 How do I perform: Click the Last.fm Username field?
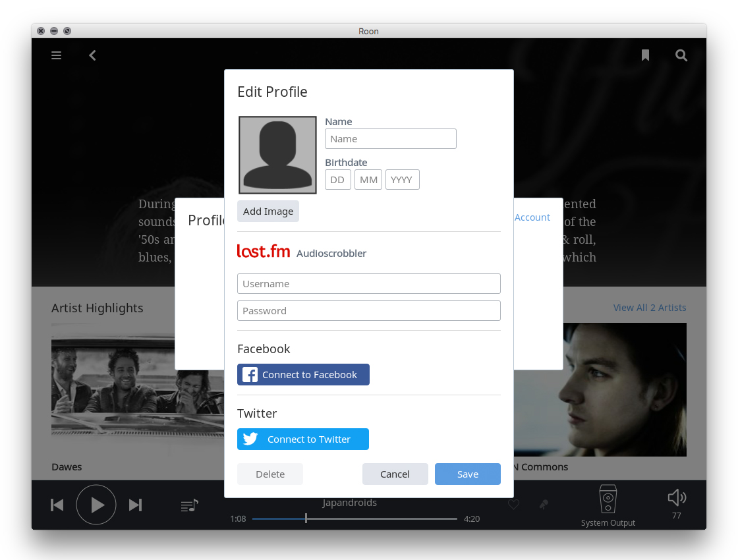coord(368,284)
